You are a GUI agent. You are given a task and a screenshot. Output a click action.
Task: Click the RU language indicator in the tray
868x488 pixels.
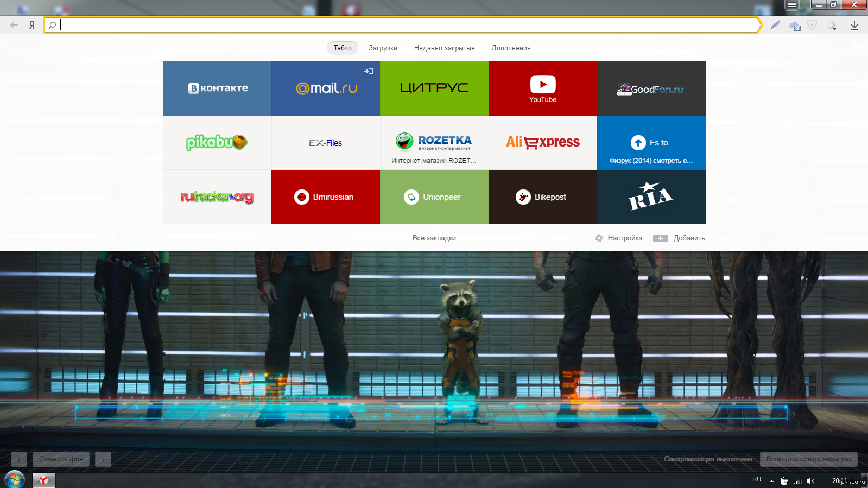click(x=757, y=479)
